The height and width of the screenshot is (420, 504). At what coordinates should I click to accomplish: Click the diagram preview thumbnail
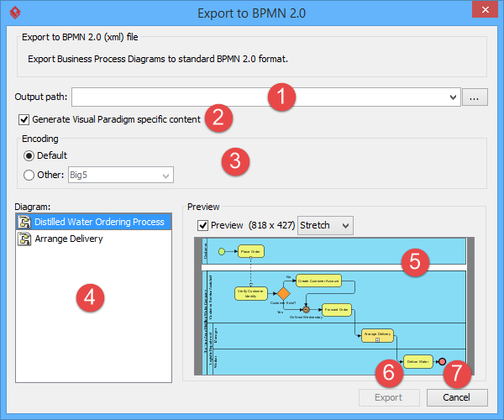click(334, 307)
